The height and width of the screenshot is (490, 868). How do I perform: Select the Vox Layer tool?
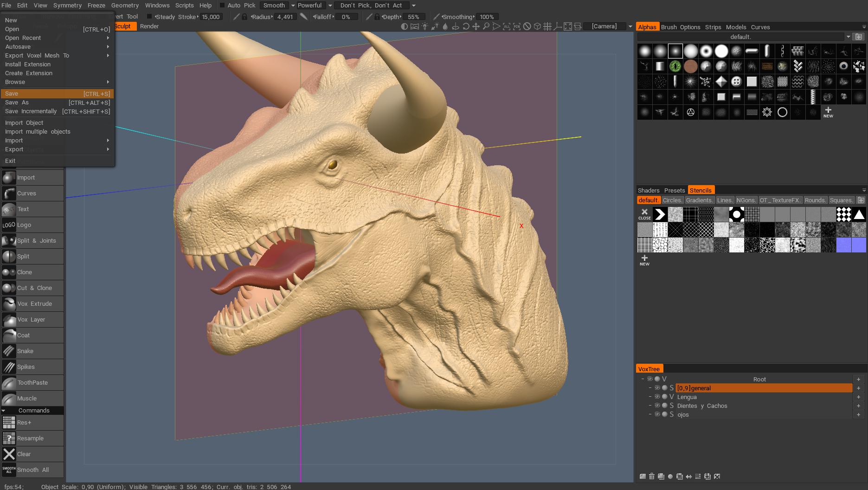pyautogui.click(x=32, y=320)
